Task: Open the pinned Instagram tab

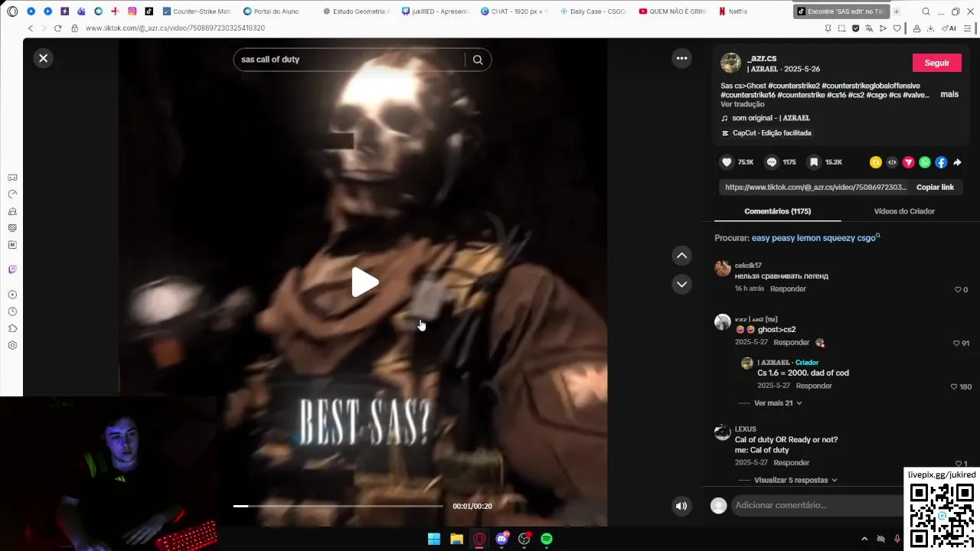Action: [x=132, y=11]
